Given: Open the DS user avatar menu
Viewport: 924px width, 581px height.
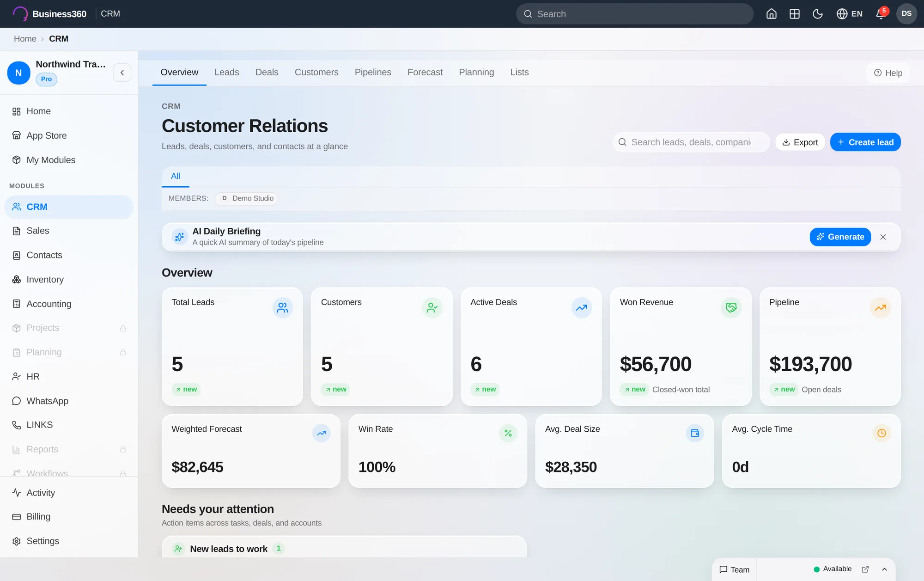Looking at the screenshot, I should (906, 14).
